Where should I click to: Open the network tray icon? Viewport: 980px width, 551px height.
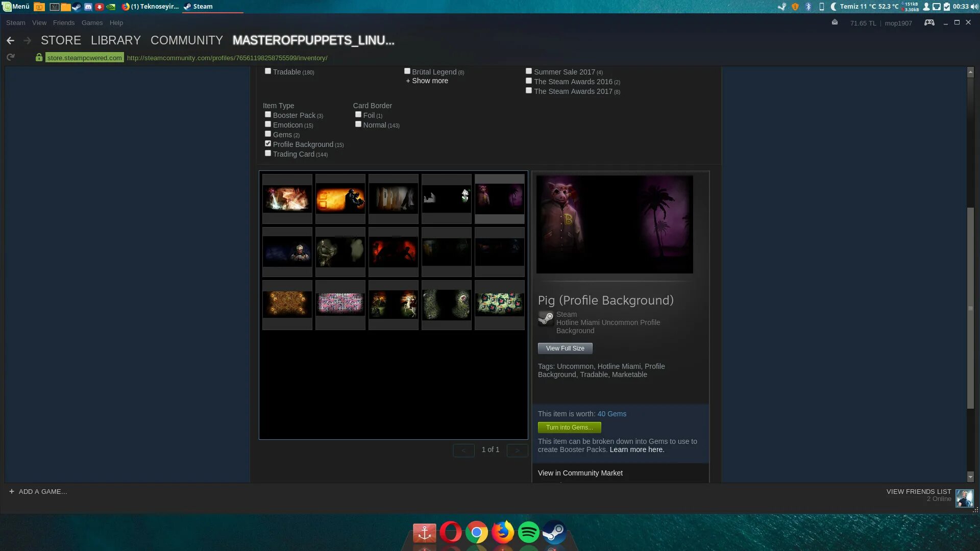point(937,7)
